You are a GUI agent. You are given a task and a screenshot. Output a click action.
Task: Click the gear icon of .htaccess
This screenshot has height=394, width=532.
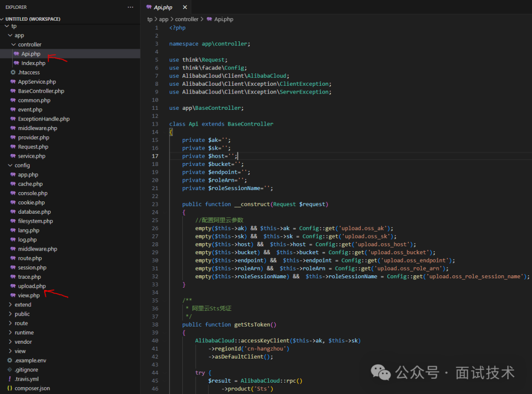pos(13,72)
